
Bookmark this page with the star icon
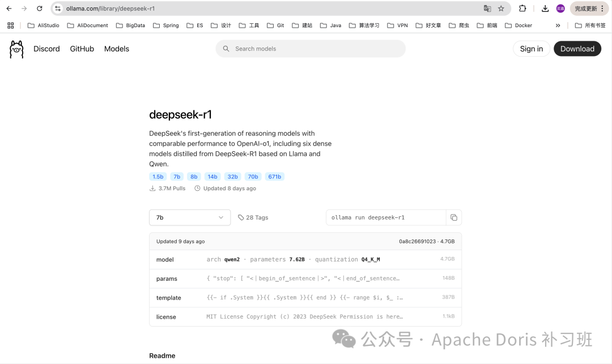coord(501,8)
